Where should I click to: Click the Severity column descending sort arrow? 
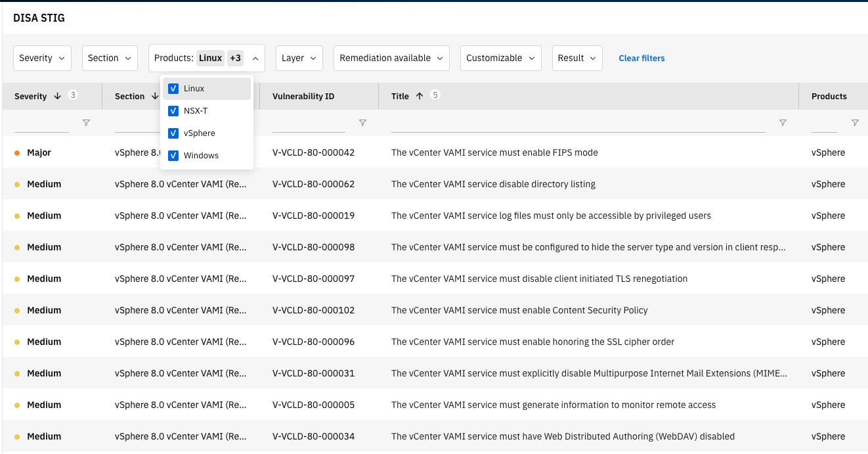[57, 96]
